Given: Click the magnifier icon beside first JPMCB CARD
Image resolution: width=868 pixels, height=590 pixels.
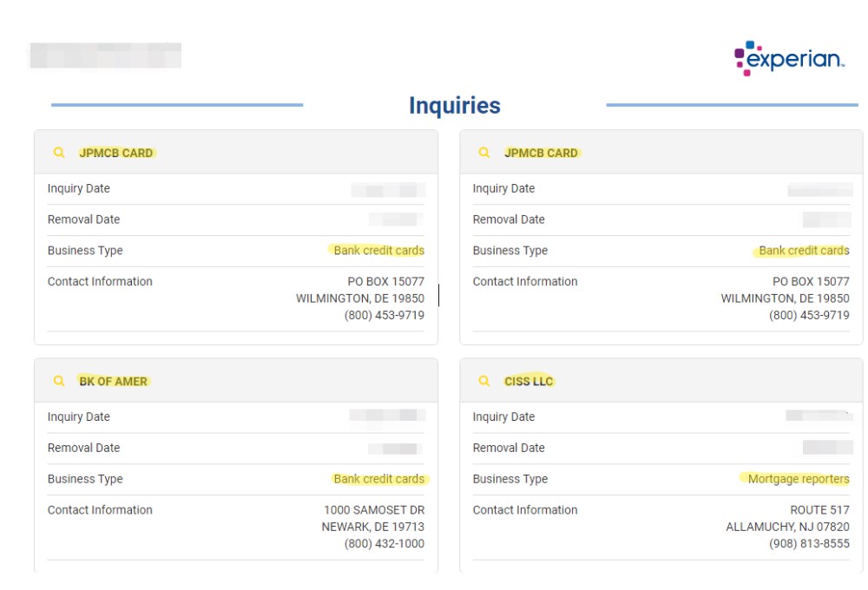Looking at the screenshot, I should (59, 152).
